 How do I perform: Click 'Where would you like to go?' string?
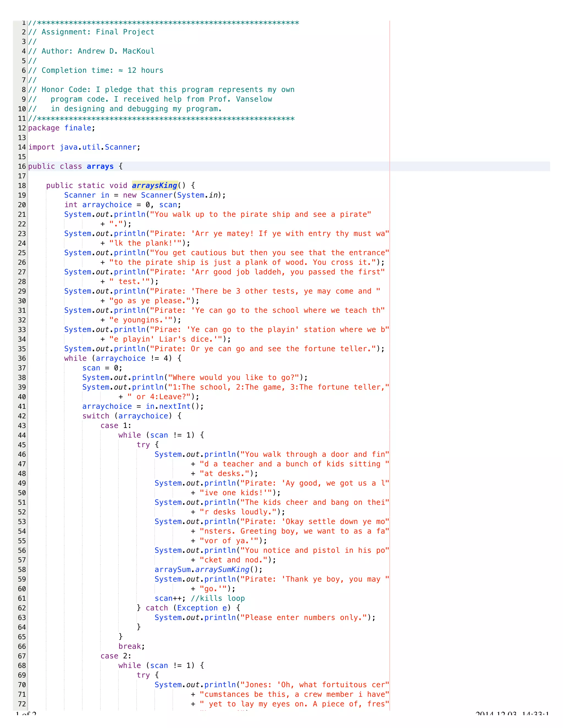point(233,378)
